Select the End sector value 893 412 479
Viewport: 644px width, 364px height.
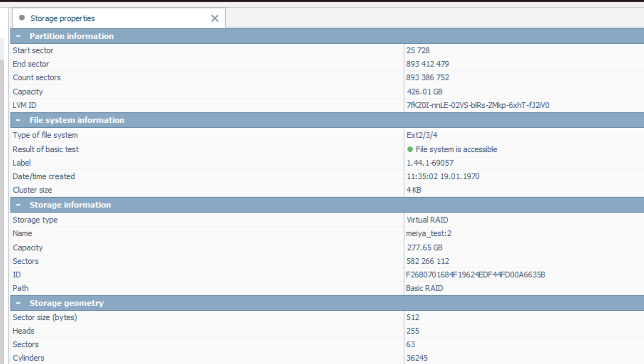pyautogui.click(x=427, y=64)
